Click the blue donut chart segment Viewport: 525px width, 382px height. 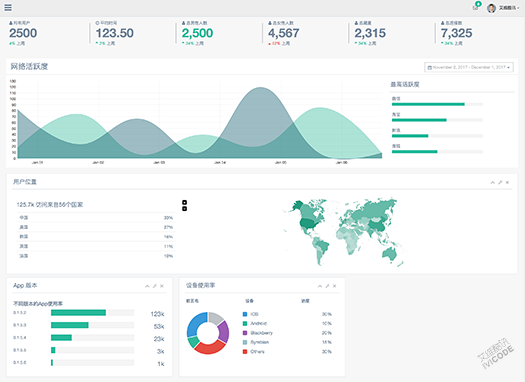coord(194,323)
